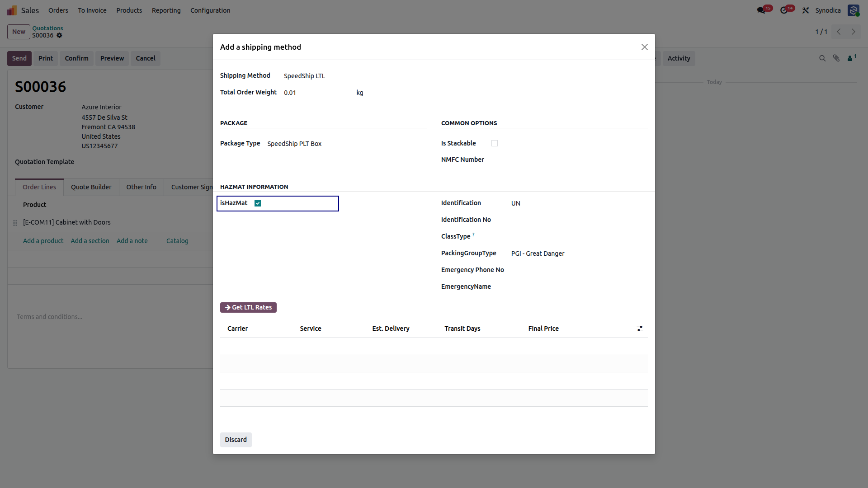Switch to the Other Info tab

pyautogui.click(x=141, y=187)
